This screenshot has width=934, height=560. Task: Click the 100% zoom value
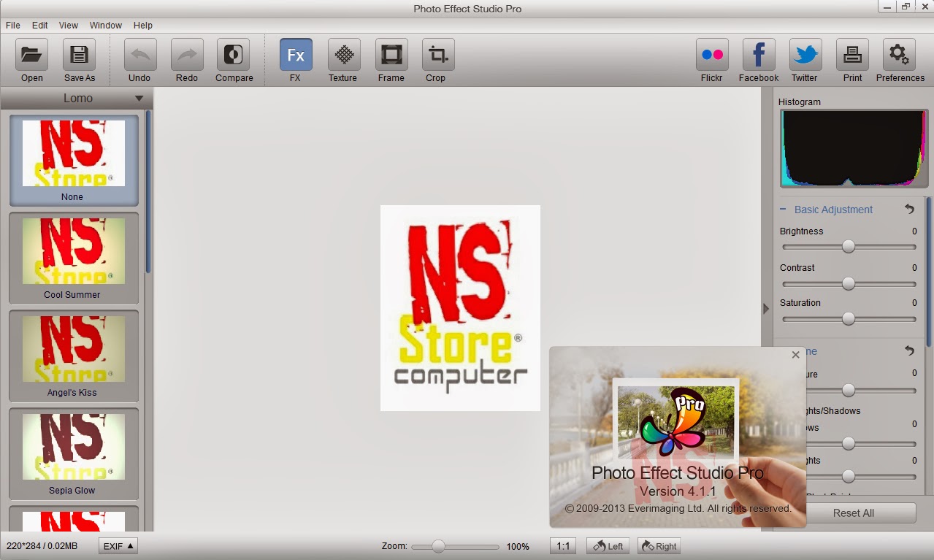518,546
